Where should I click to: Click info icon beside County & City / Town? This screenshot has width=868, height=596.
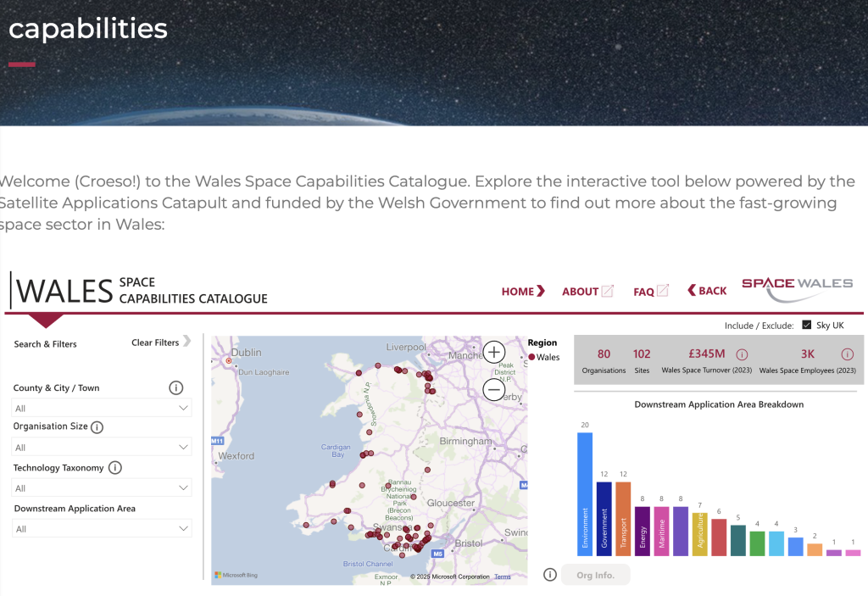[176, 387]
